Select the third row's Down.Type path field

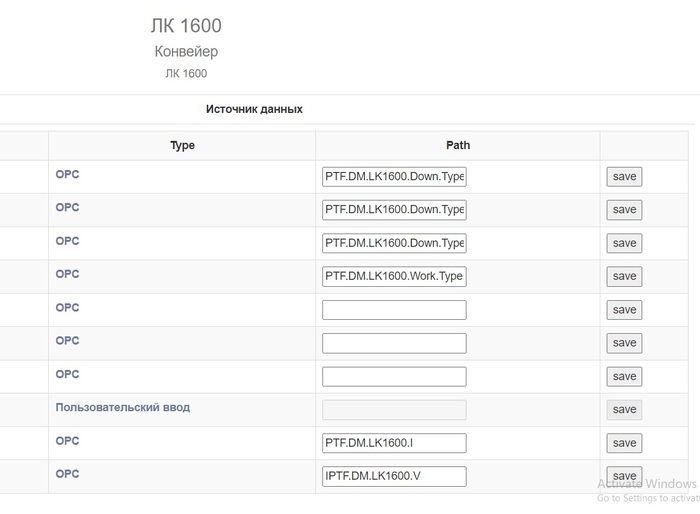click(394, 243)
